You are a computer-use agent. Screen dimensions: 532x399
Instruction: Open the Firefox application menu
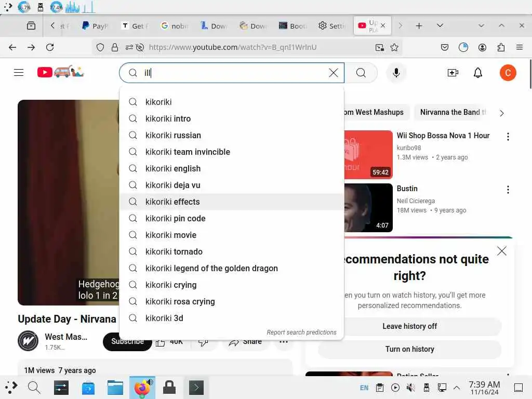[x=520, y=47]
